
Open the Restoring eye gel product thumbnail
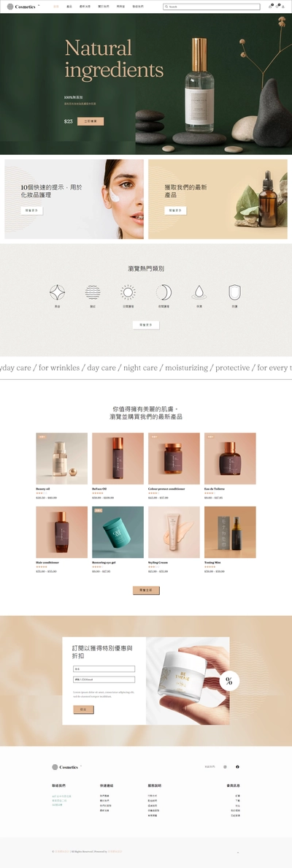(118, 532)
